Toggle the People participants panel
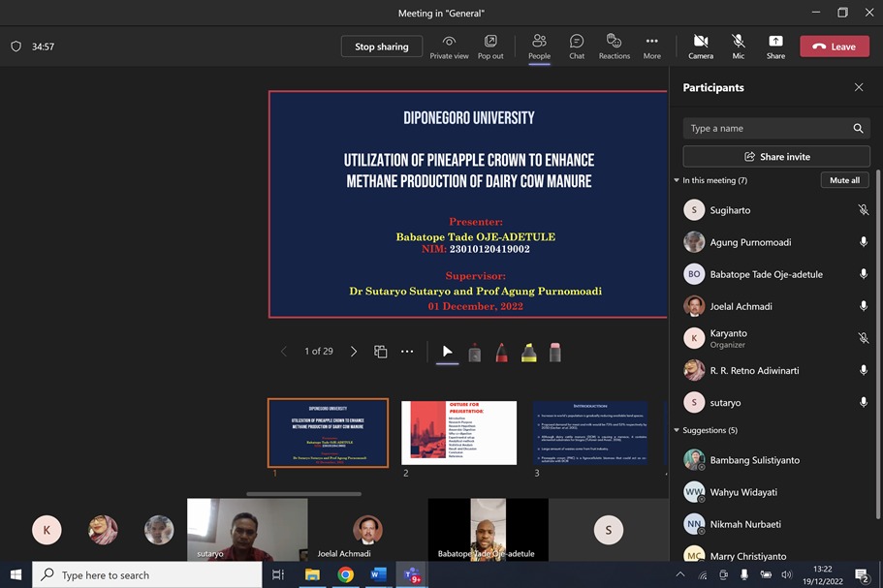The height and width of the screenshot is (588, 883). pyautogui.click(x=539, y=46)
